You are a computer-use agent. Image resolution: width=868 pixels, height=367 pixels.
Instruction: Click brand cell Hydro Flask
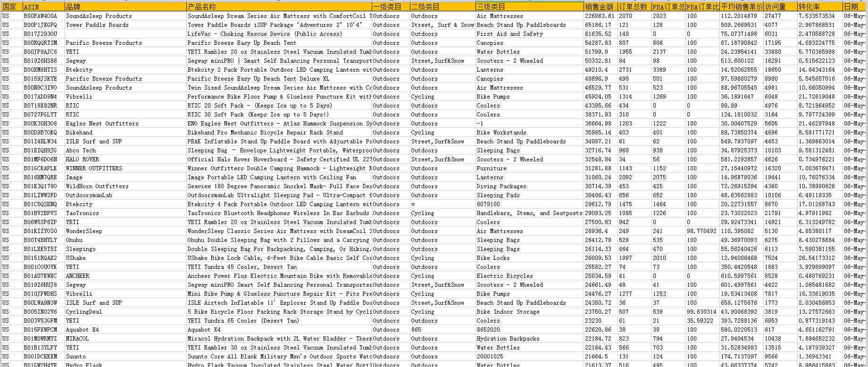click(x=125, y=365)
